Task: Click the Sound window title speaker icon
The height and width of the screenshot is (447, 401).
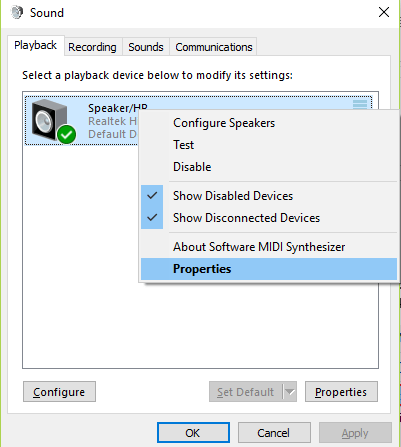Action: tap(17, 13)
